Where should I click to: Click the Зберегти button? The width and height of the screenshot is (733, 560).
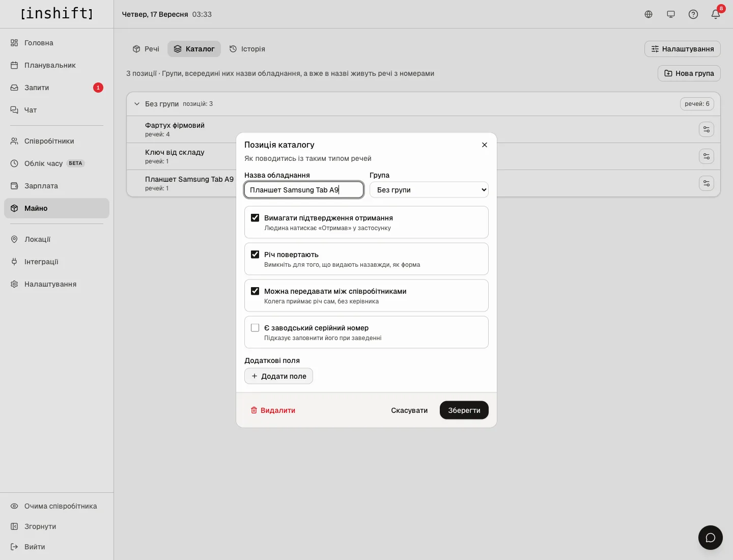464,410
